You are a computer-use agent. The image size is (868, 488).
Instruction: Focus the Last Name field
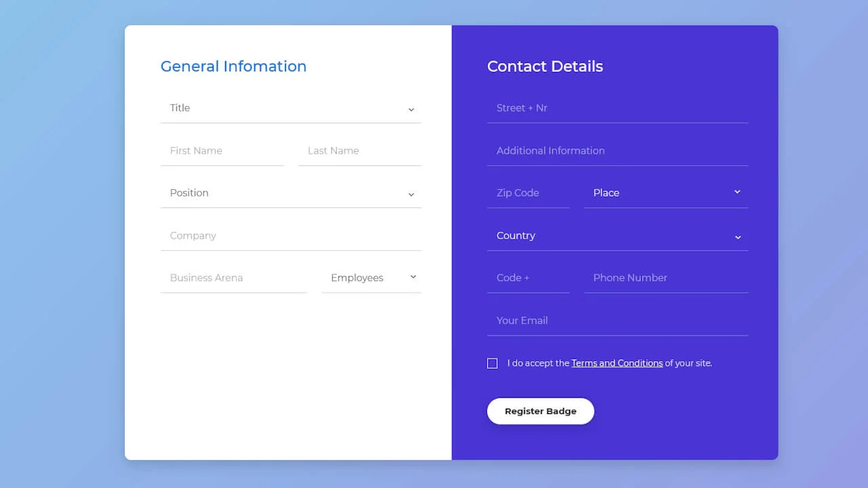point(360,151)
